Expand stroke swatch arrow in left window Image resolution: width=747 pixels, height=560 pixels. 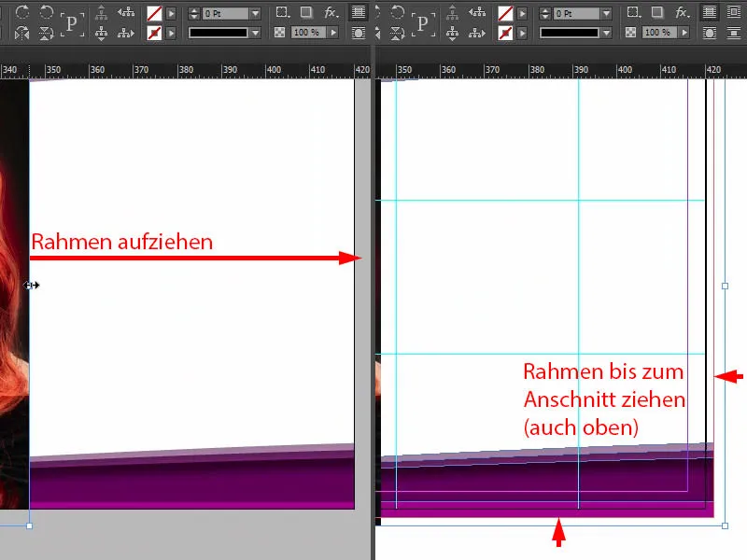[171, 33]
